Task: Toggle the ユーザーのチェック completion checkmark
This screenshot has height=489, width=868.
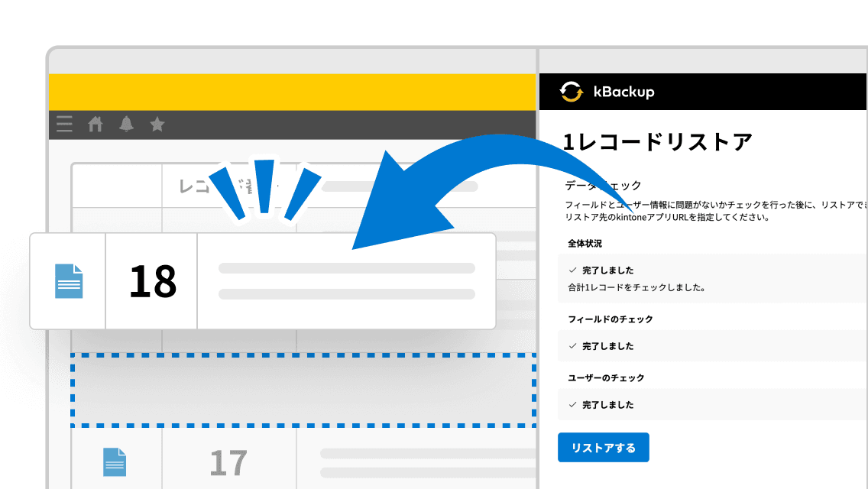Action: coord(572,404)
